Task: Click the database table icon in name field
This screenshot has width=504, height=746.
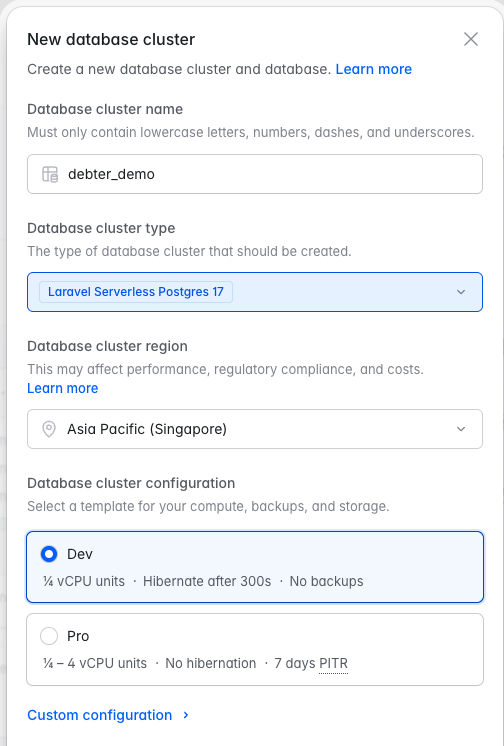Action: (50, 174)
